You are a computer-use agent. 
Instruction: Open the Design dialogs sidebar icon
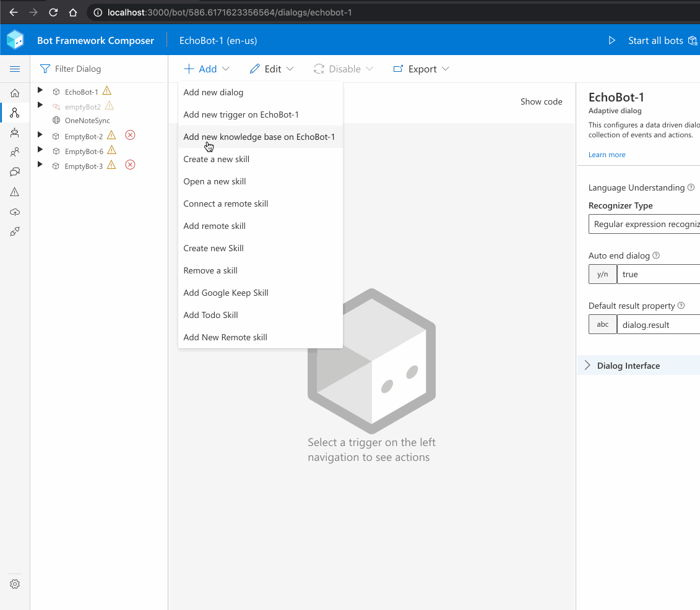(x=15, y=113)
